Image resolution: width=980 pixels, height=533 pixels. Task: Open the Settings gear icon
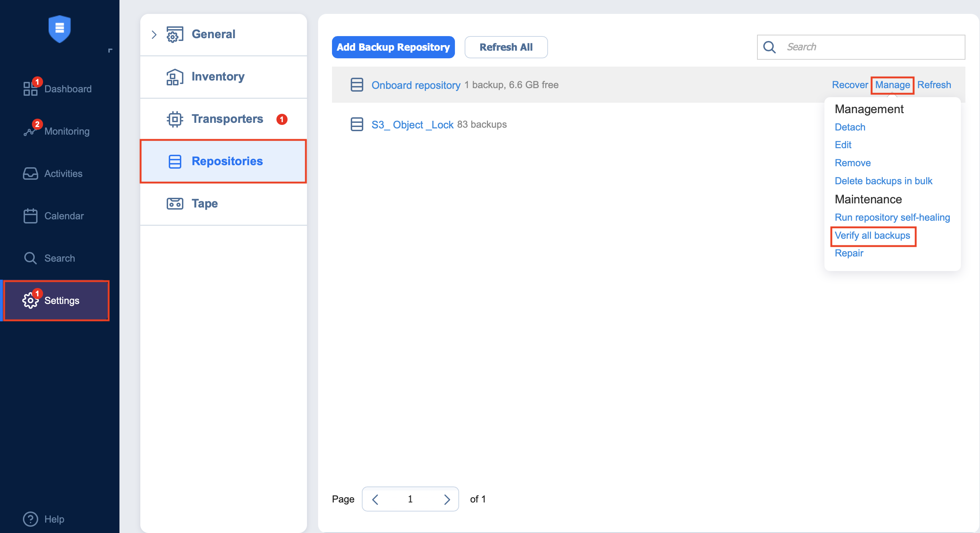point(31,301)
